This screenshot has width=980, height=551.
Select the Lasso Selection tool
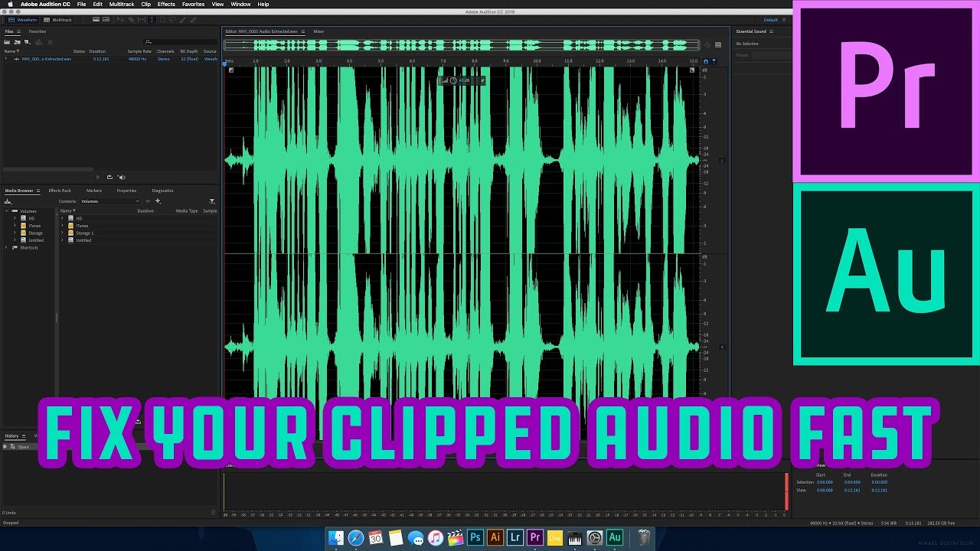coord(172,19)
